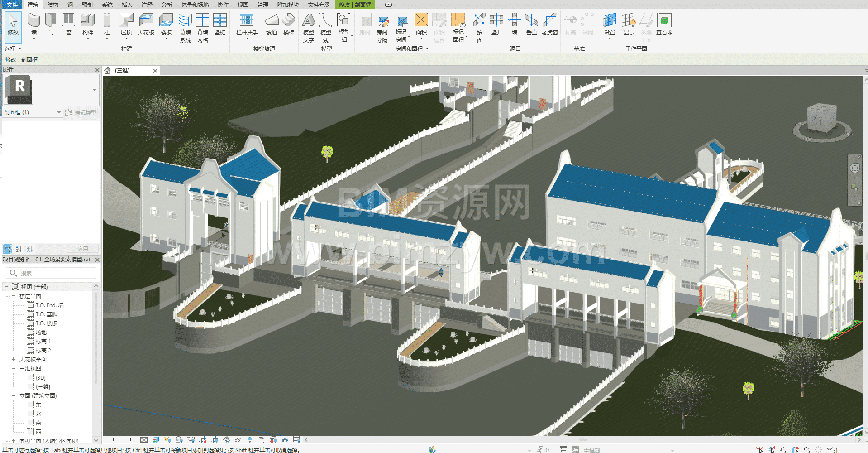Select the 墙 (Wall) tool in the ribbon

33,24
